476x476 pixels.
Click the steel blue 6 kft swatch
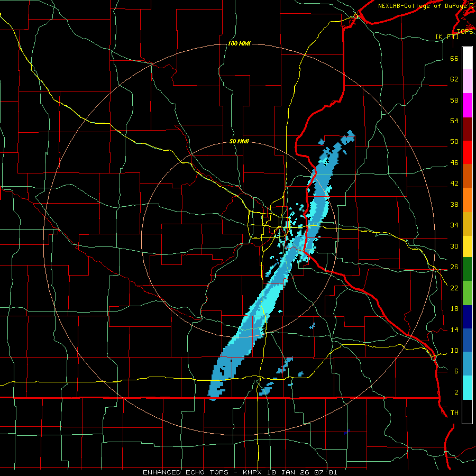(x=467, y=364)
